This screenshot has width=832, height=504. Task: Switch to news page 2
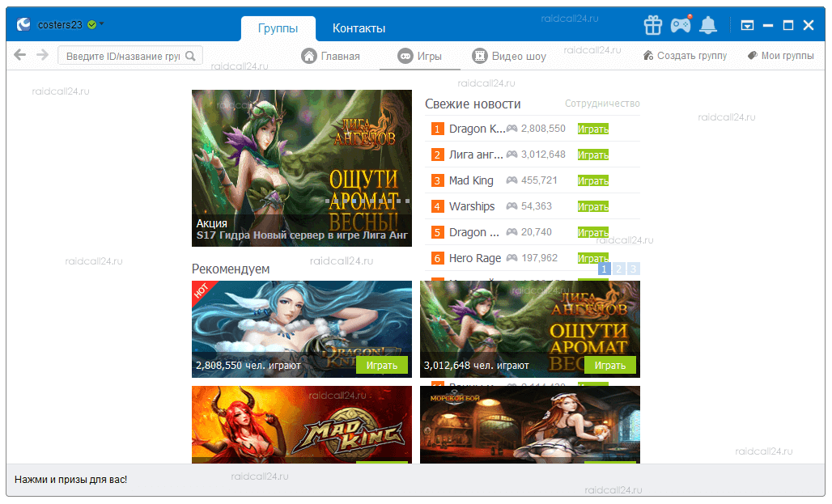618,269
